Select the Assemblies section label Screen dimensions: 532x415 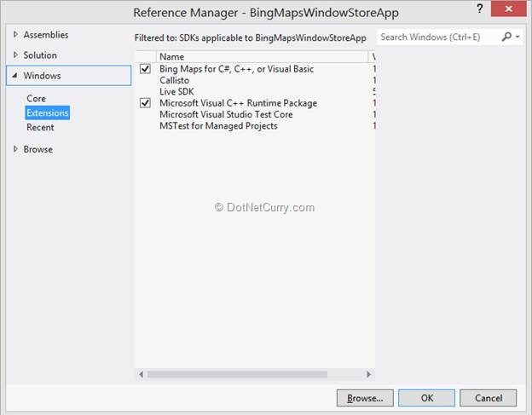click(46, 35)
